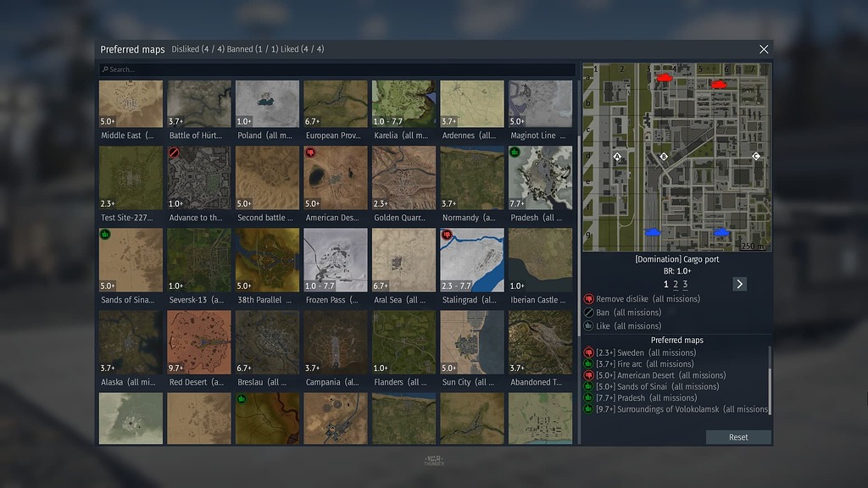
Task: Switch to mission page 2
Action: point(676,285)
